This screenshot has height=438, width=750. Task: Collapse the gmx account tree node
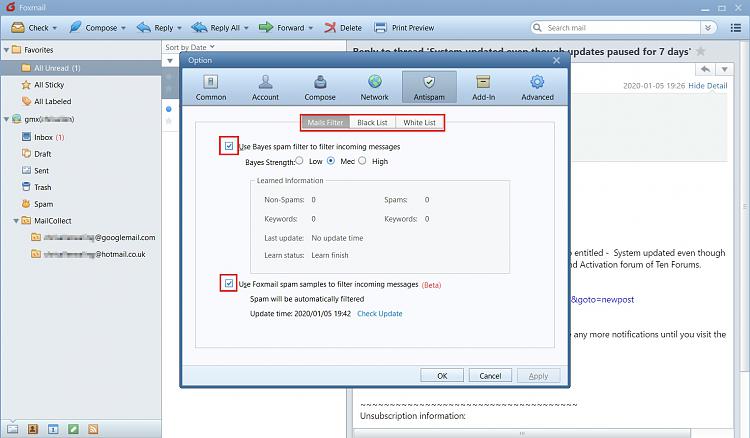[x=7, y=119]
